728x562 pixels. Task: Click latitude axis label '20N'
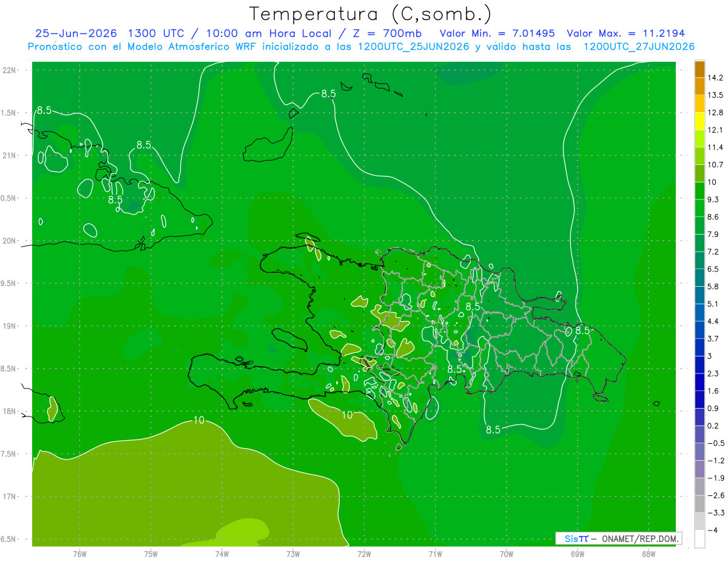pos(10,241)
